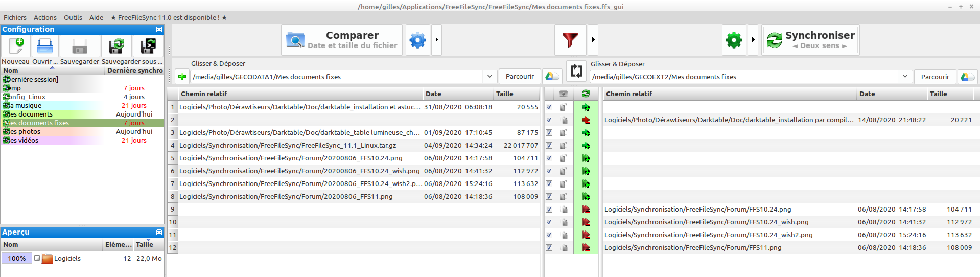This screenshot has width=980, height=277.
Task: Uncheck the checkbox for row 6
Action: (549, 171)
